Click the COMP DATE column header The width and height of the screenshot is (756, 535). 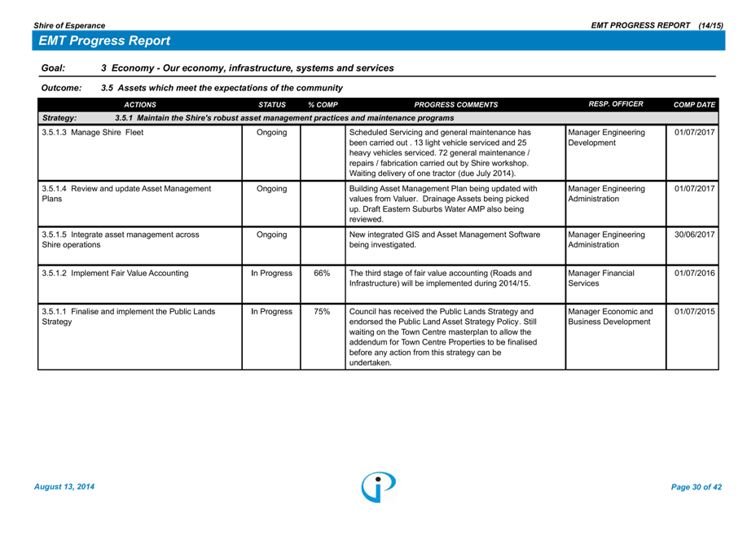click(x=694, y=104)
